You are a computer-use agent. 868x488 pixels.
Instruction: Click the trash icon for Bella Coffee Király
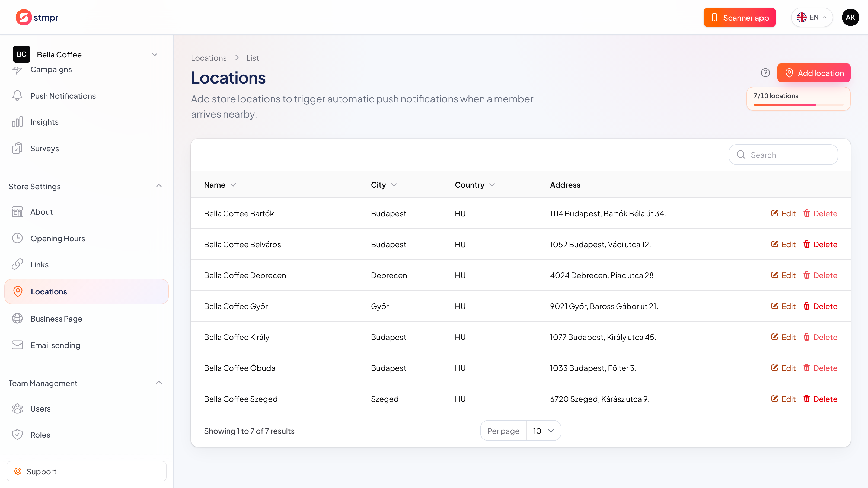[806, 337]
